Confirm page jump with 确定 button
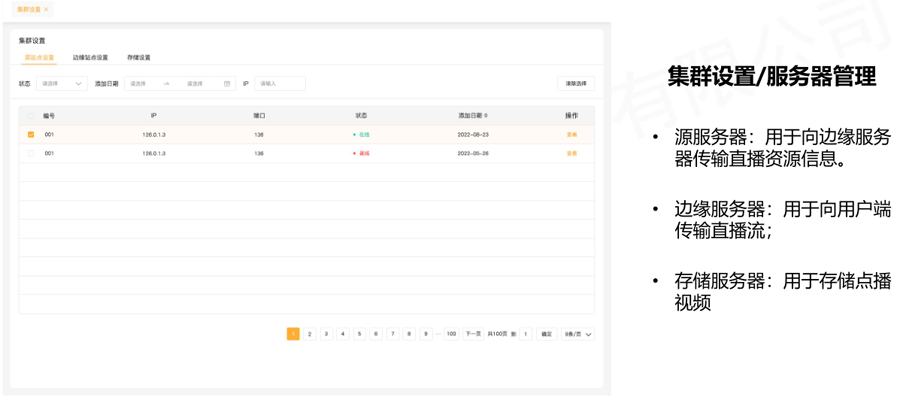The height and width of the screenshot is (403, 900). point(546,334)
